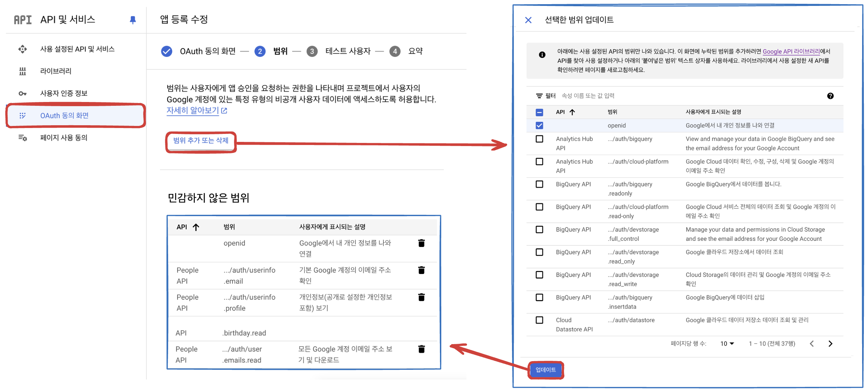Uncheck the openid scope checkbox
Screen dimensions: 868x392
539,126
